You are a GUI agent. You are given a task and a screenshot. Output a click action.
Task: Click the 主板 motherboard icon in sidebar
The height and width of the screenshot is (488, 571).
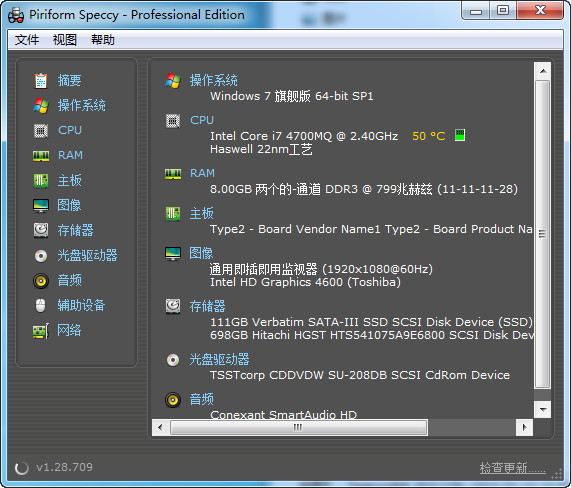(41, 181)
